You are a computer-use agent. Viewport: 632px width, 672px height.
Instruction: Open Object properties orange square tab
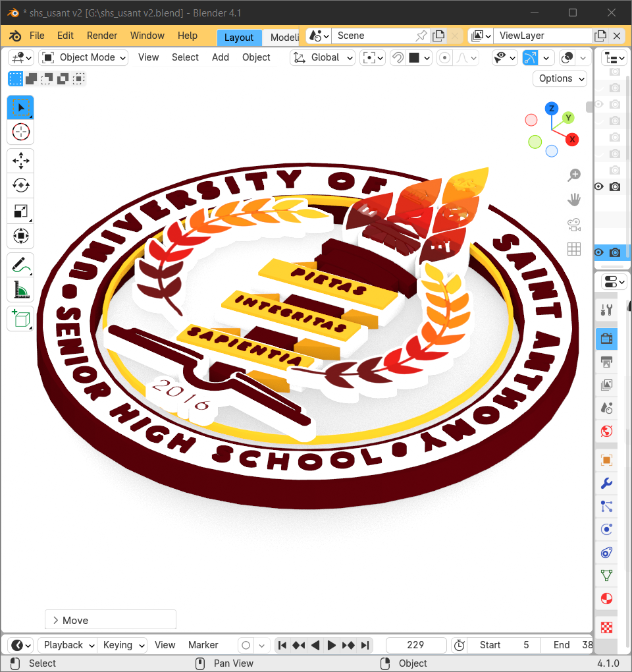pos(606,461)
